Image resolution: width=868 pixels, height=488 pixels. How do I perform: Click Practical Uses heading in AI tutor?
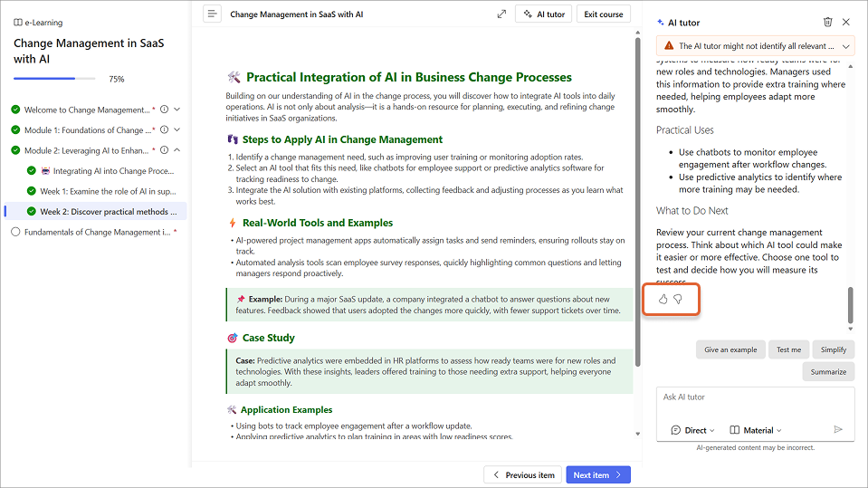[685, 130]
